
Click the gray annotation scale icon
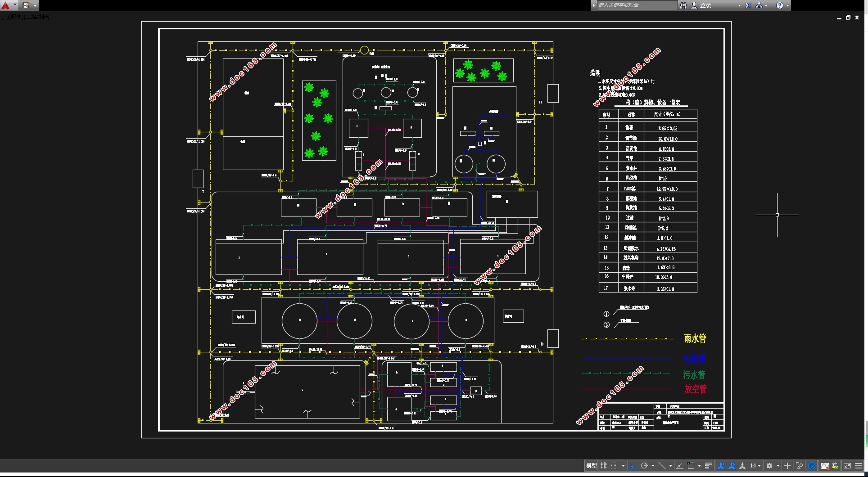[x=742, y=466]
